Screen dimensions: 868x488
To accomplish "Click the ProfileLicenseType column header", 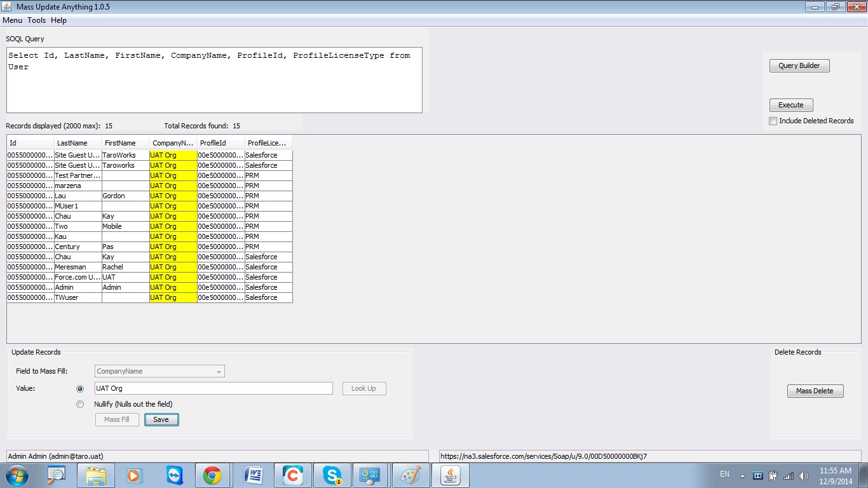I will (269, 143).
